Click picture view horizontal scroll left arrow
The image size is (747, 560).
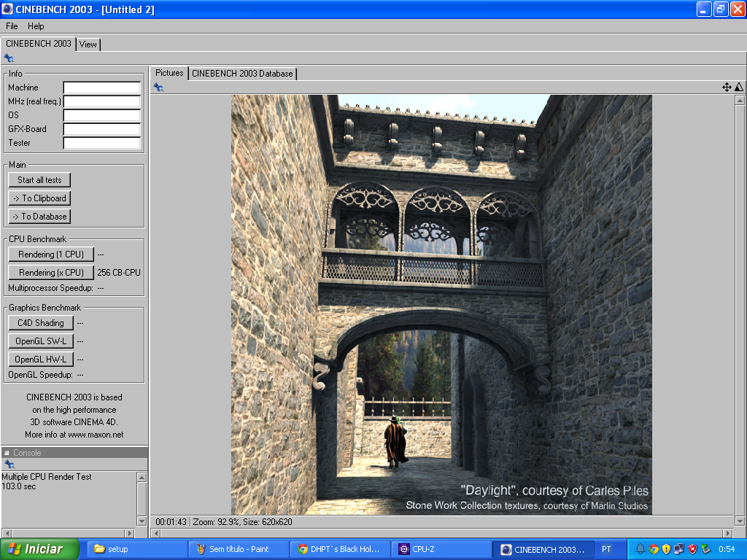tap(156, 533)
